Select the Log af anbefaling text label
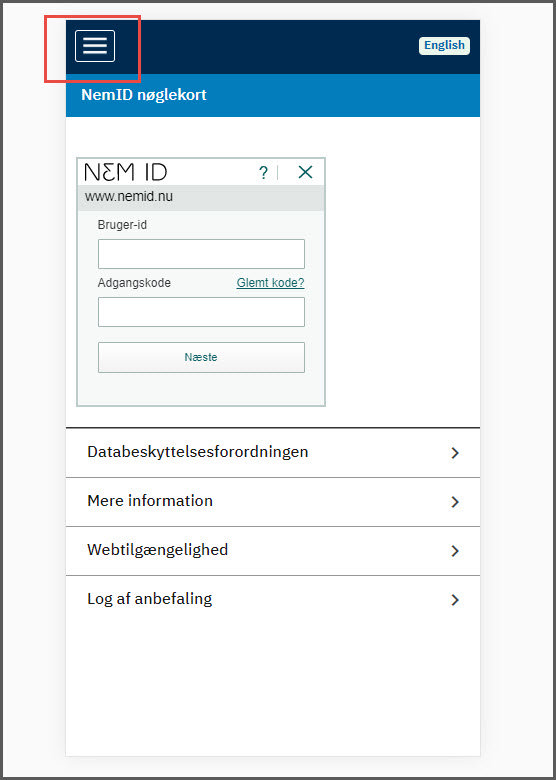Screen dimensions: 556x780 click(x=149, y=598)
